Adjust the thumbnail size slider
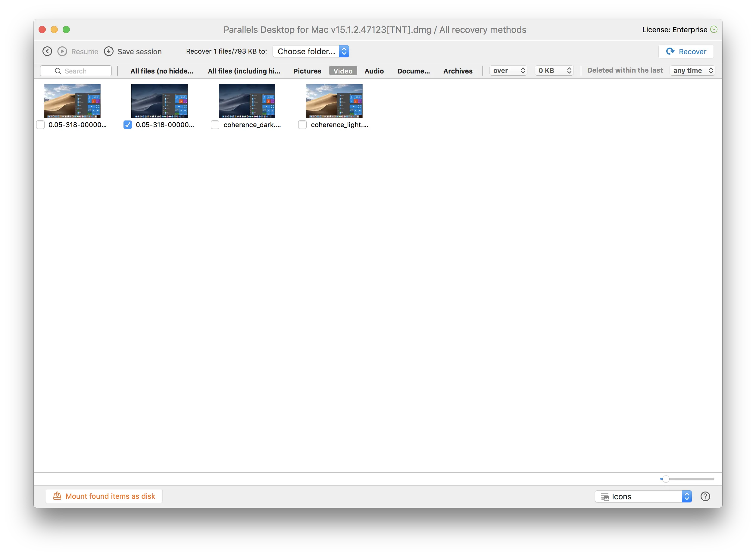Screen dimensions: 756x556 (665, 479)
